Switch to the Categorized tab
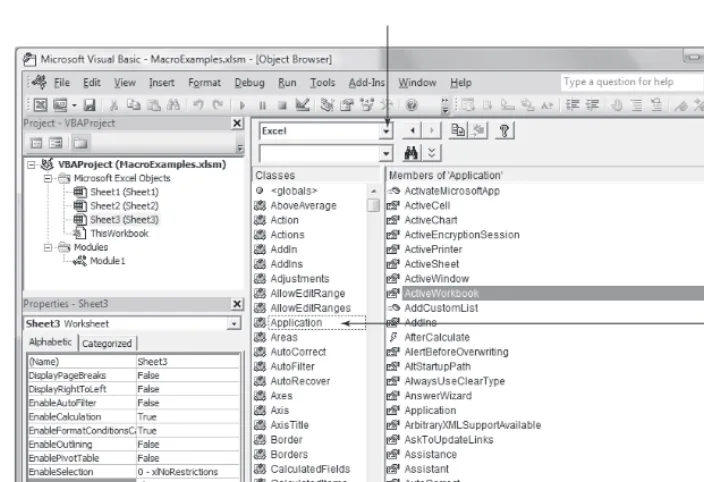The image size is (704, 482). (x=107, y=343)
